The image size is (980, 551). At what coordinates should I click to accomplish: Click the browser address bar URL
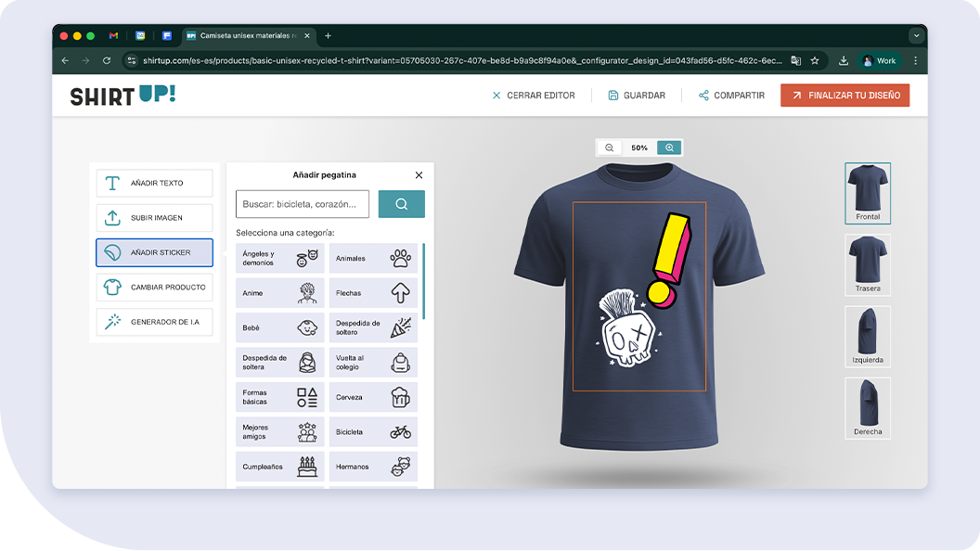pos(462,60)
